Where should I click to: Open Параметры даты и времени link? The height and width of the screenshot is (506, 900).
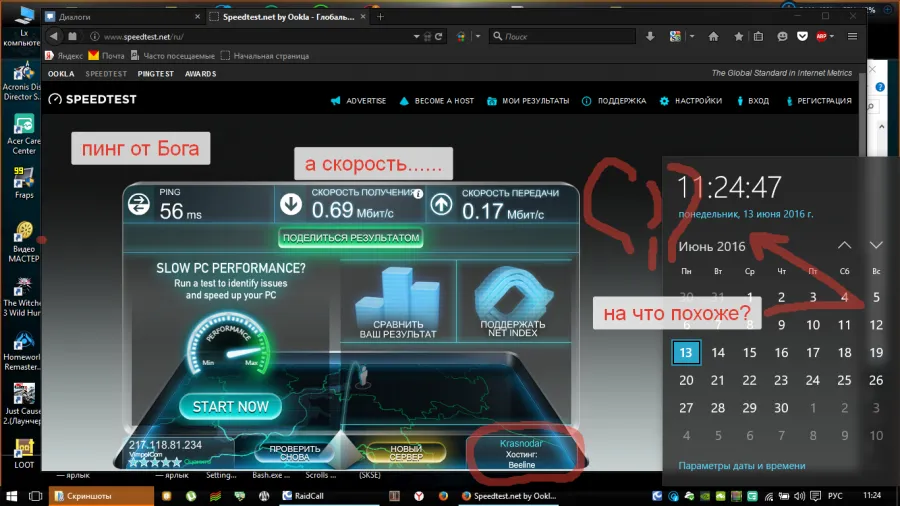pyautogui.click(x=742, y=465)
